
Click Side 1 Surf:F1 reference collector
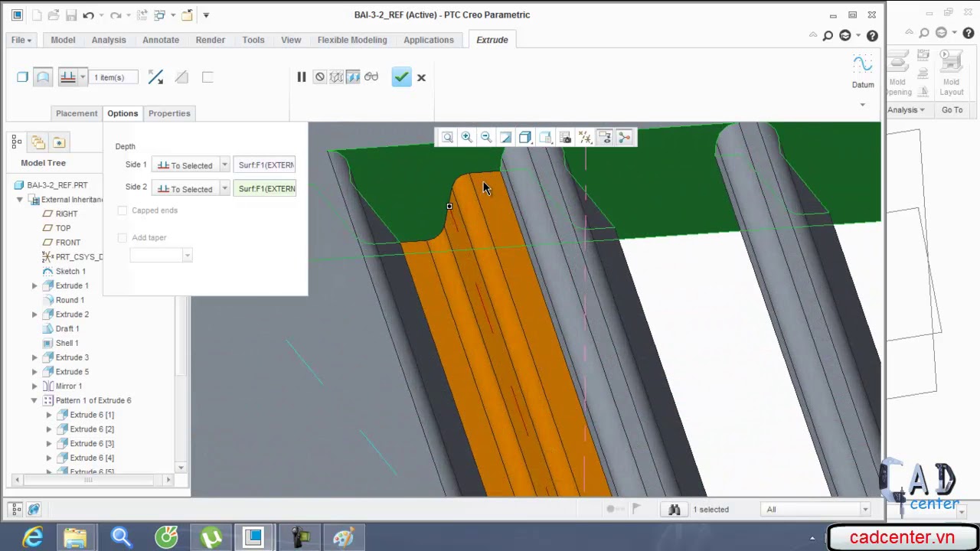265,165
